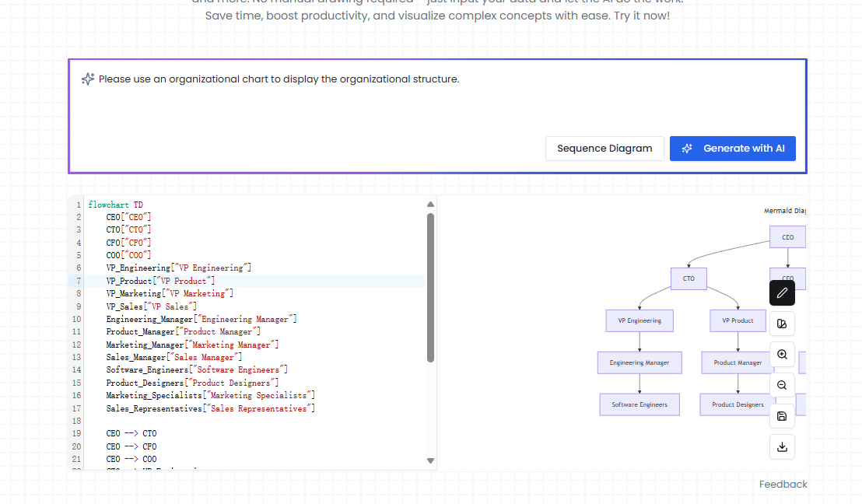Open the diagram theme/style icon
The height and width of the screenshot is (504, 862).
click(782, 323)
